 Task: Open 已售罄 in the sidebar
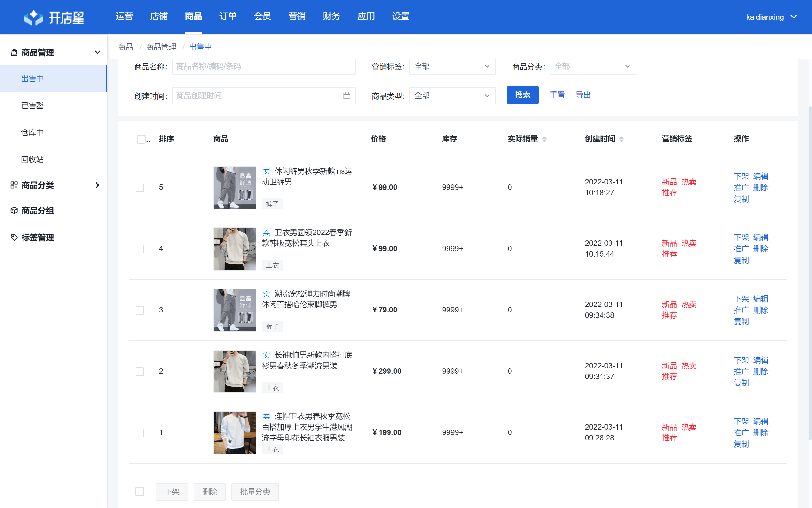click(32, 105)
